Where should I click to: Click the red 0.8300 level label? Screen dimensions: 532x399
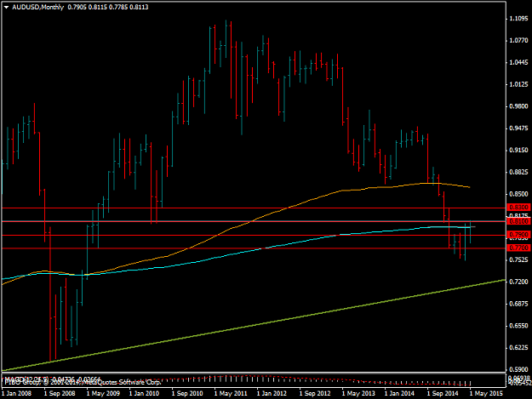518,207
